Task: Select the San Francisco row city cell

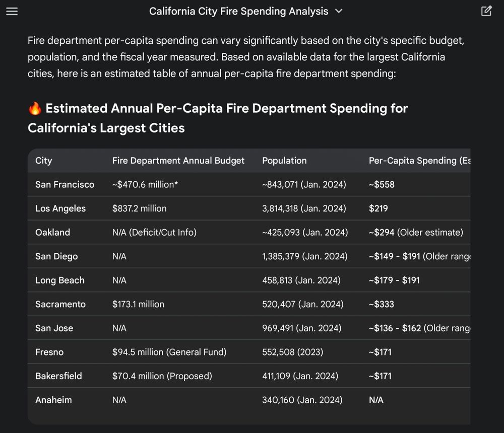Action: click(x=65, y=184)
